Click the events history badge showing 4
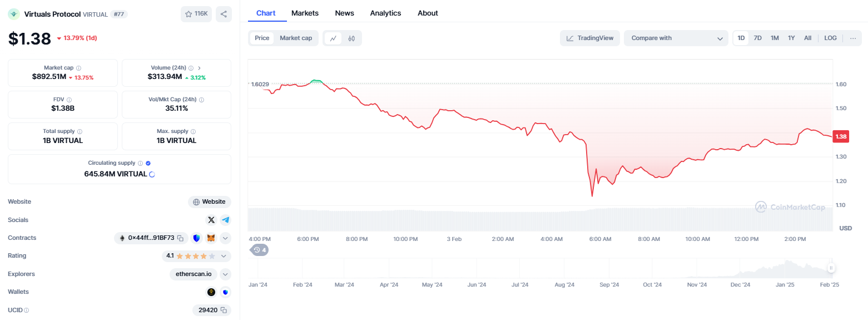 pos(259,250)
